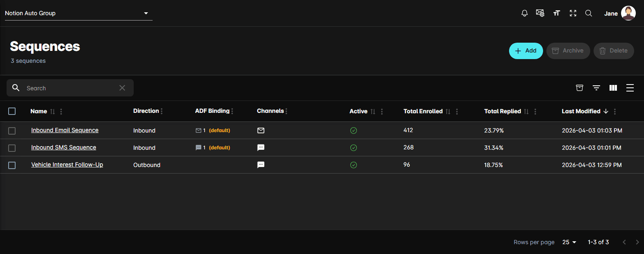Toggle Last Modified sort direction arrow
Viewport: 644px width, 254px height.
[606, 111]
